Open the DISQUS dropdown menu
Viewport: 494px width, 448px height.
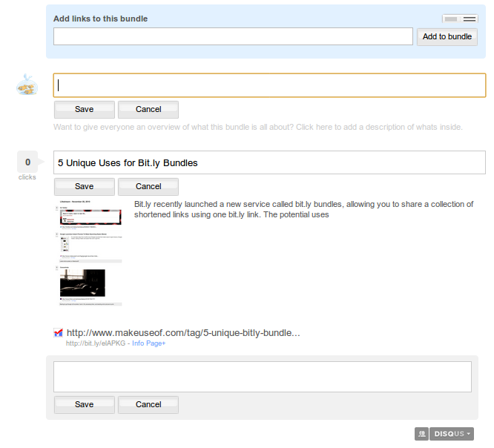pyautogui.click(x=451, y=433)
